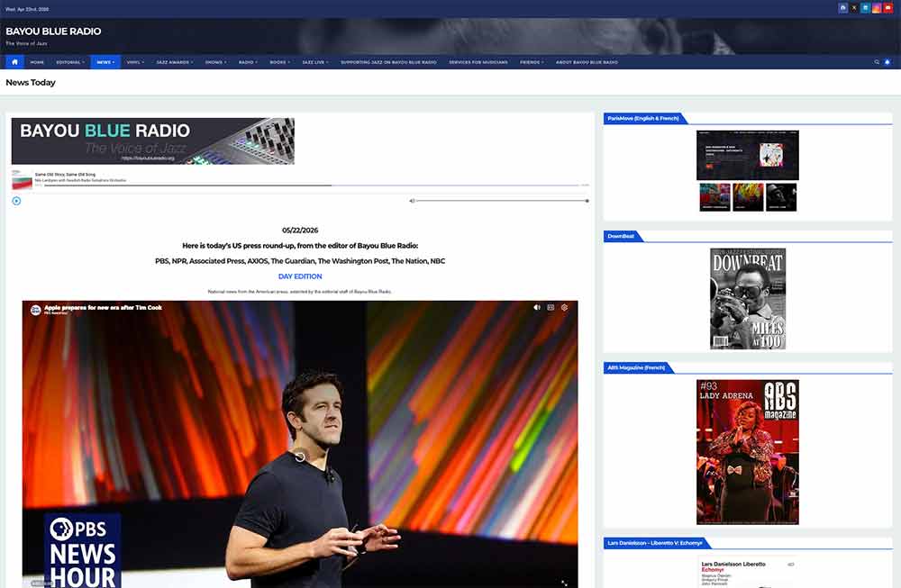Expand the Editorial dropdown menu
901x588 pixels.
69,62
